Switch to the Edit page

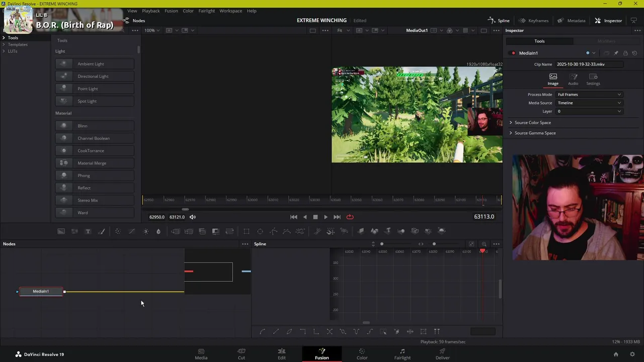(x=282, y=354)
